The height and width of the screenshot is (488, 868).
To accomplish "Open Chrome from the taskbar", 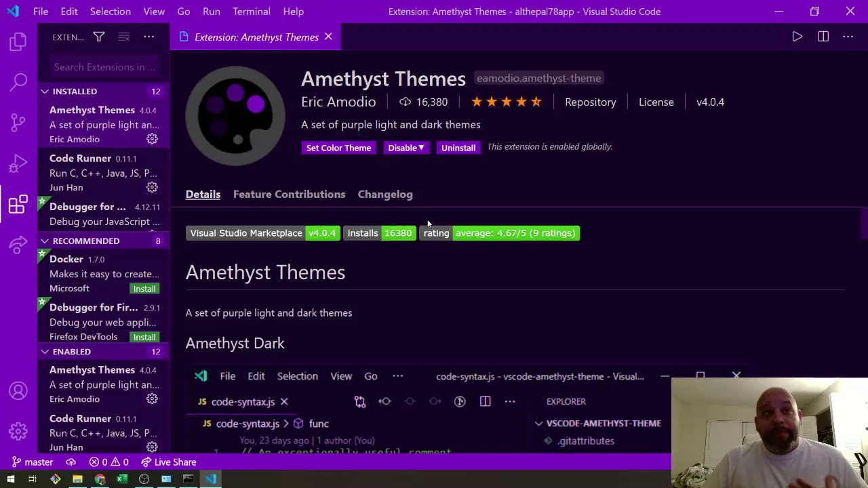I will coord(100,479).
